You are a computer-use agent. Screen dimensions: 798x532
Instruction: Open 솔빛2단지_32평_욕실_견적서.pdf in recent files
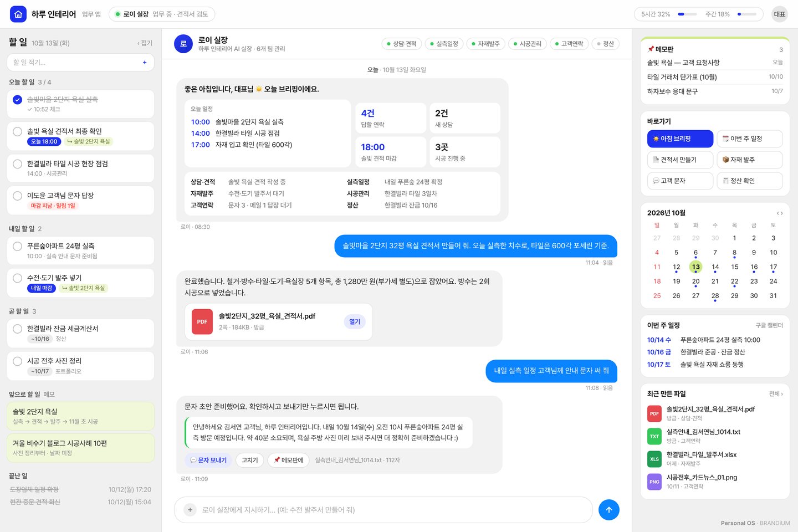click(715, 413)
